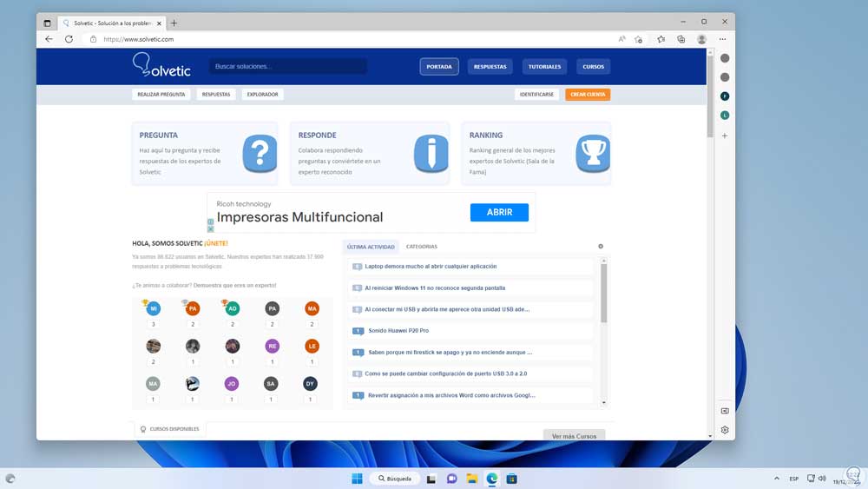
Task: Add this page to favorites star
Action: (x=638, y=39)
